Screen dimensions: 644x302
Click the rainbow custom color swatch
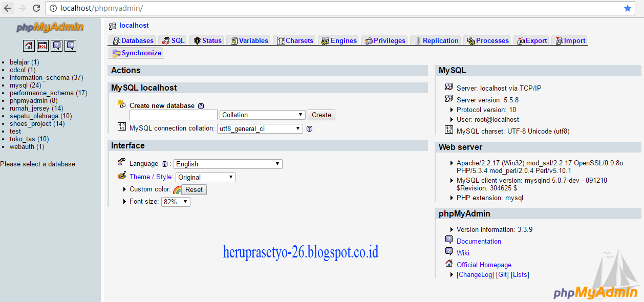(176, 189)
